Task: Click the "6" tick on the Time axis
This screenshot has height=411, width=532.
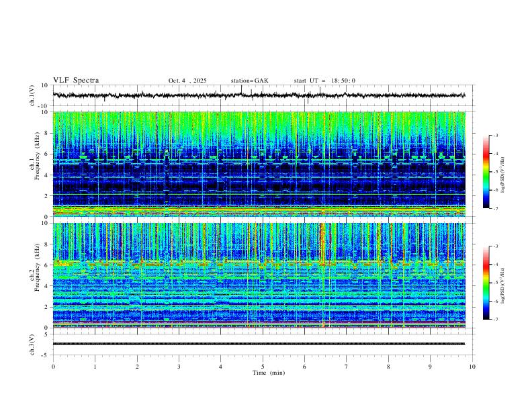Action: [304, 367]
